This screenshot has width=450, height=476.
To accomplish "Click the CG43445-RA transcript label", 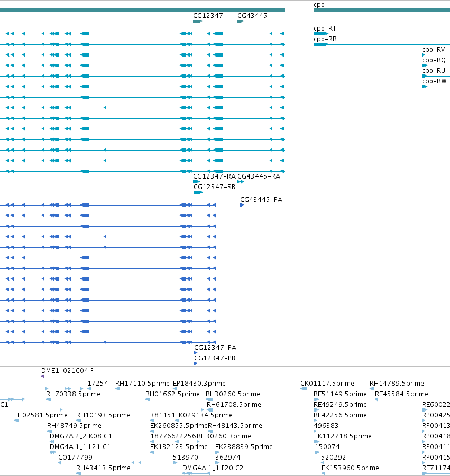I will coord(259,176).
